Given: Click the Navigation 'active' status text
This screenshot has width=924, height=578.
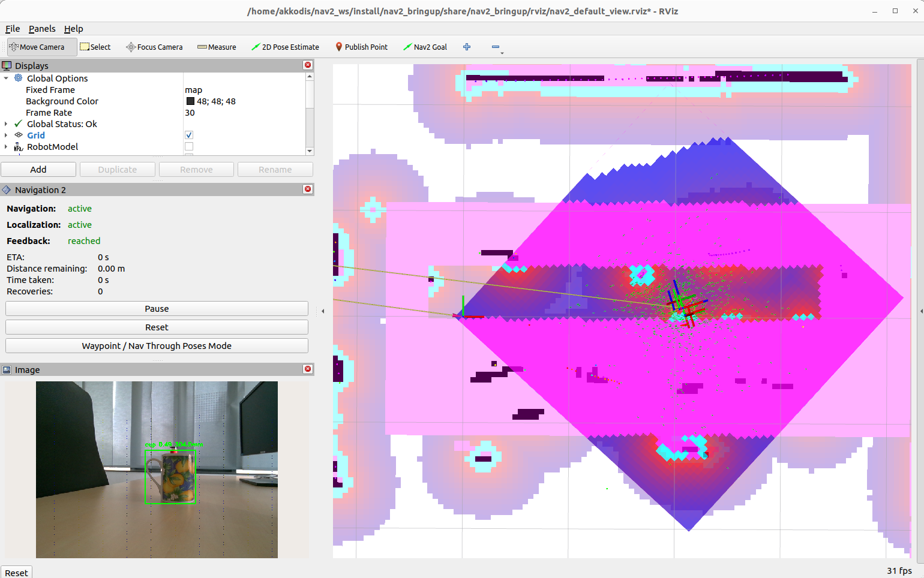Looking at the screenshot, I should click(80, 208).
